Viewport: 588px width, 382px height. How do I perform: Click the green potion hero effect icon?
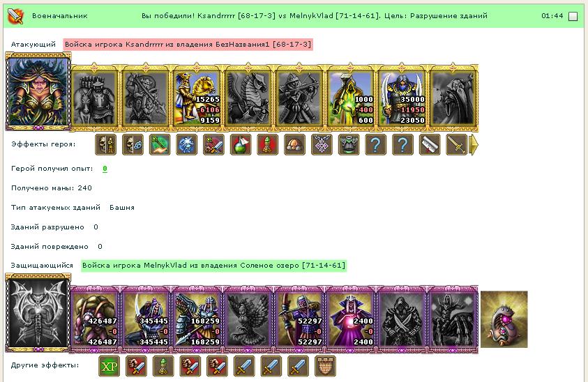(241, 144)
